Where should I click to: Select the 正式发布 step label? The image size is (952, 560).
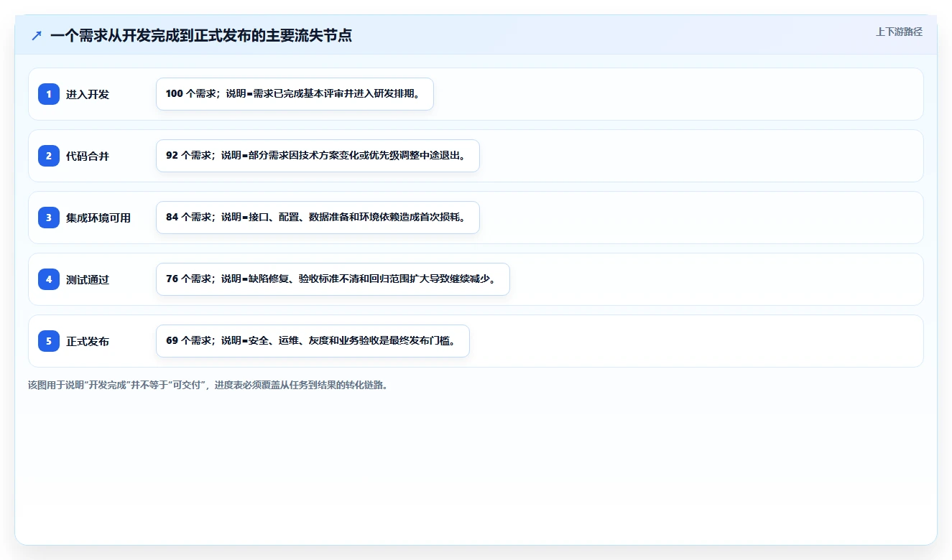(x=88, y=341)
